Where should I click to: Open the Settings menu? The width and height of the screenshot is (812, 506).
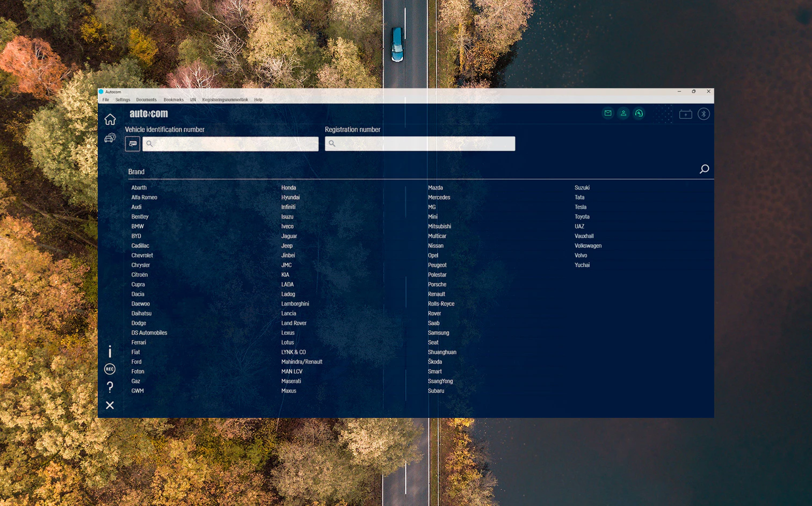(122, 100)
